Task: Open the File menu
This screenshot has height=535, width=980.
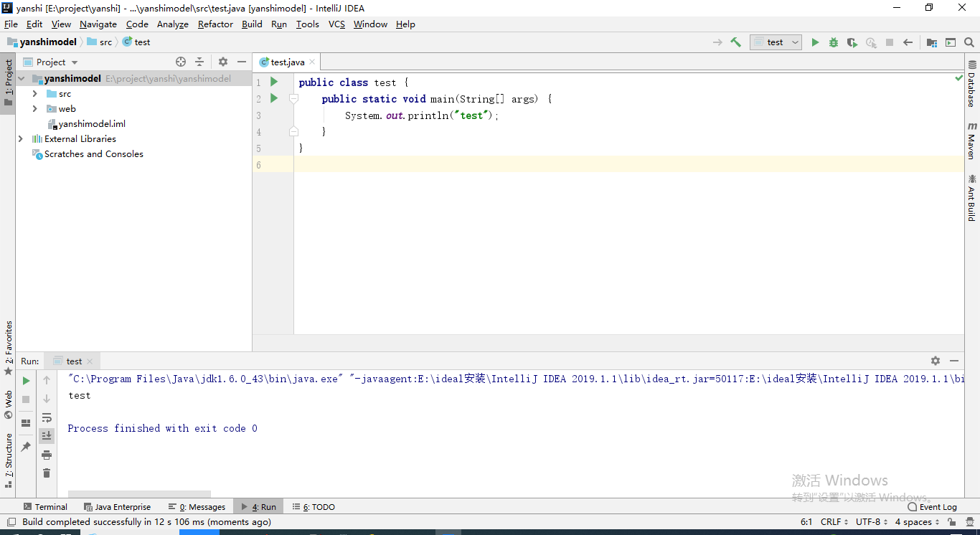Action: pos(11,24)
